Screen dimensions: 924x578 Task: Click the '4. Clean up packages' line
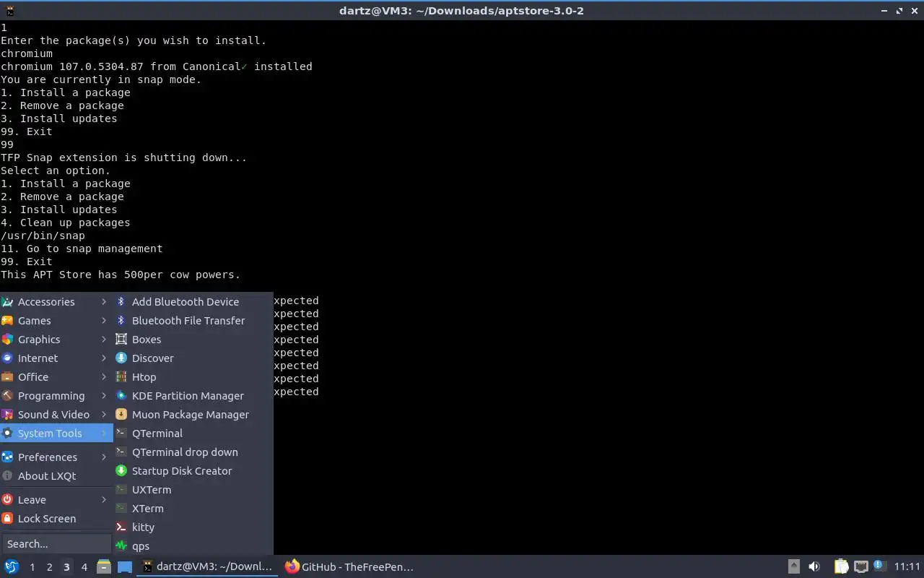point(65,223)
